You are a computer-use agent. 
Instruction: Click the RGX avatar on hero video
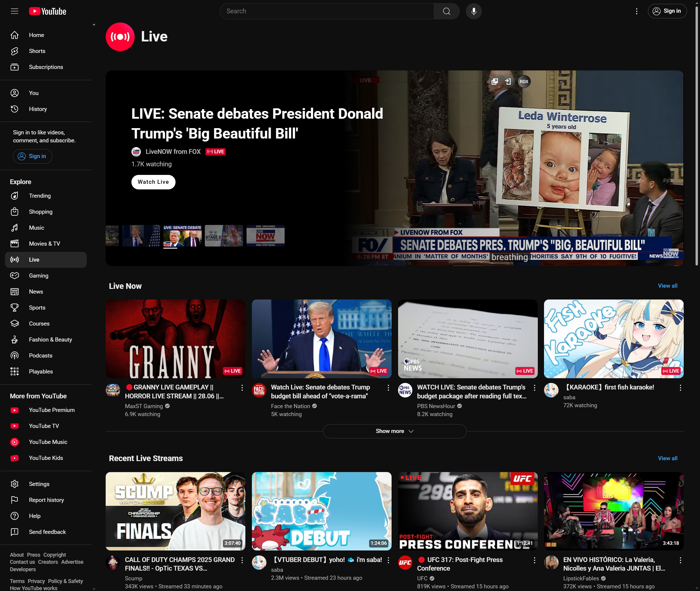pos(524,81)
